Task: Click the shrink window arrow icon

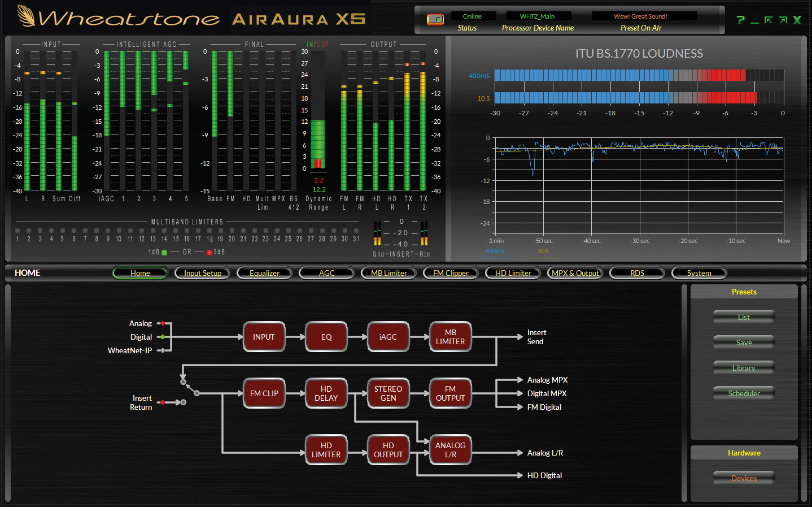Action: [769, 20]
